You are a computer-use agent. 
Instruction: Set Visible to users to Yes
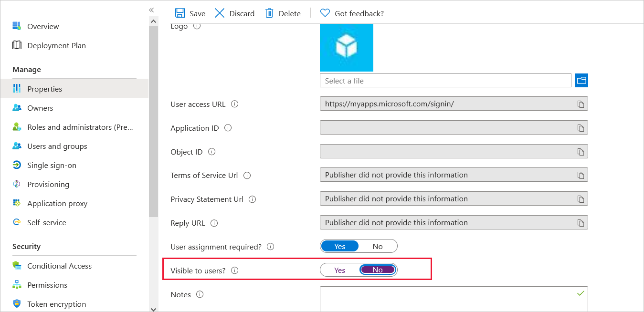coord(340,270)
